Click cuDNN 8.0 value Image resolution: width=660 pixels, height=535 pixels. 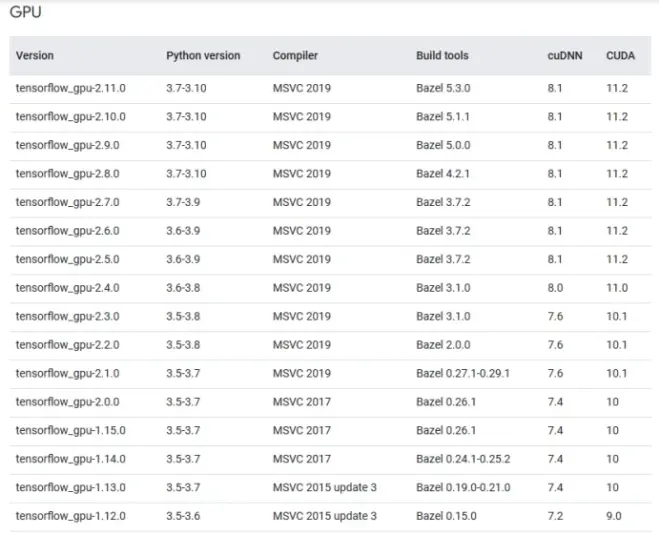[555, 288]
